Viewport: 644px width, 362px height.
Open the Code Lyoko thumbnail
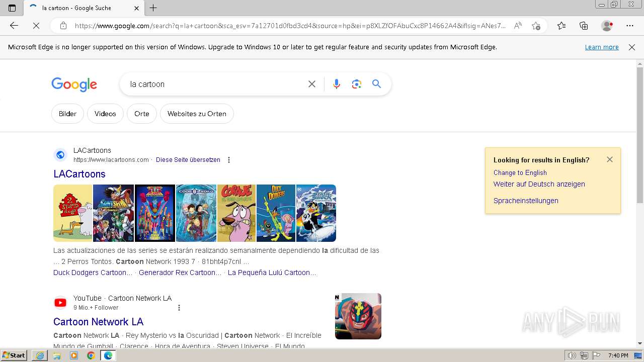point(196,213)
